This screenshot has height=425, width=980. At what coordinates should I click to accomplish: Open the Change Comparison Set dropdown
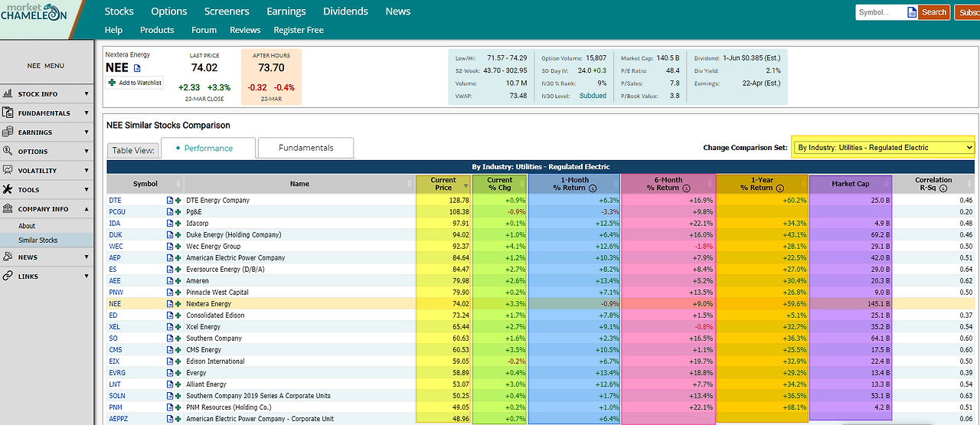point(883,147)
